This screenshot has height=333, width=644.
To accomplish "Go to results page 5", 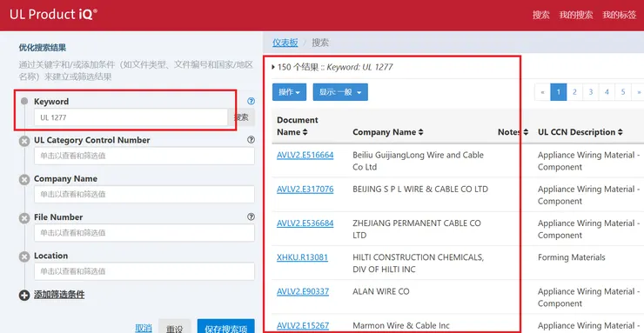I will point(623,92).
